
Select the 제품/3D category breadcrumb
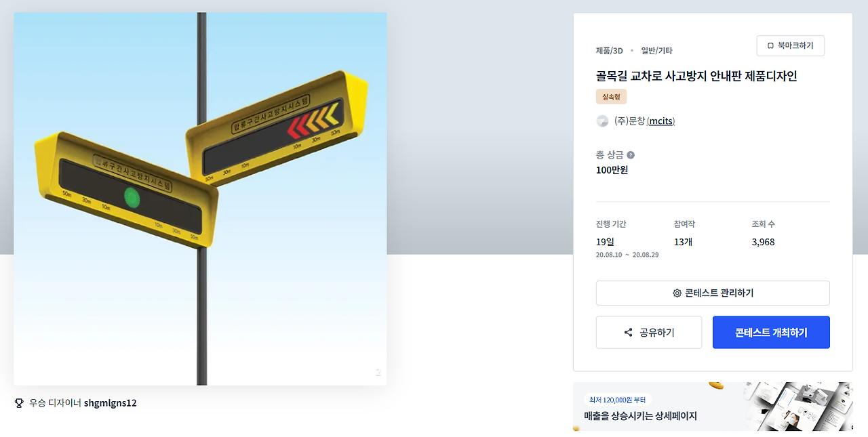click(609, 51)
